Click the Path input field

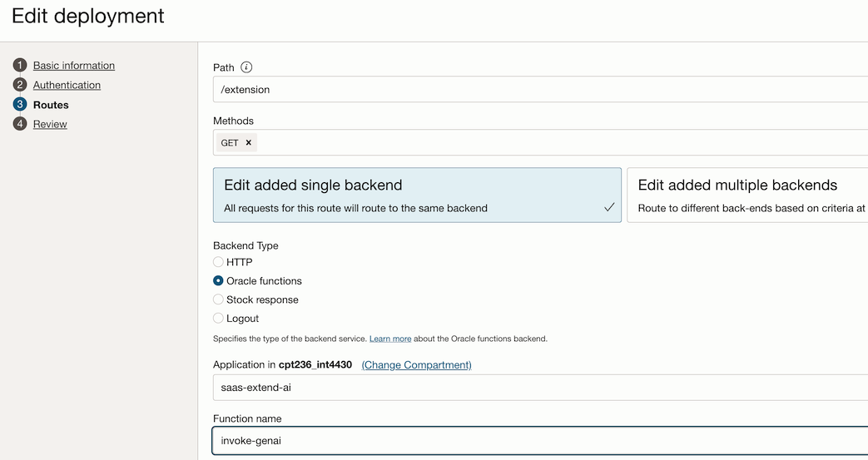(x=539, y=89)
